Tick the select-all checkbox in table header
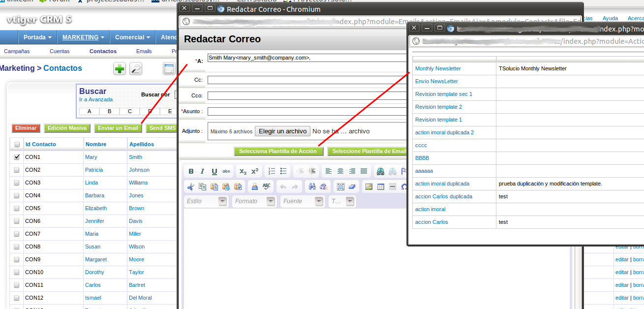 pyautogui.click(x=17, y=145)
